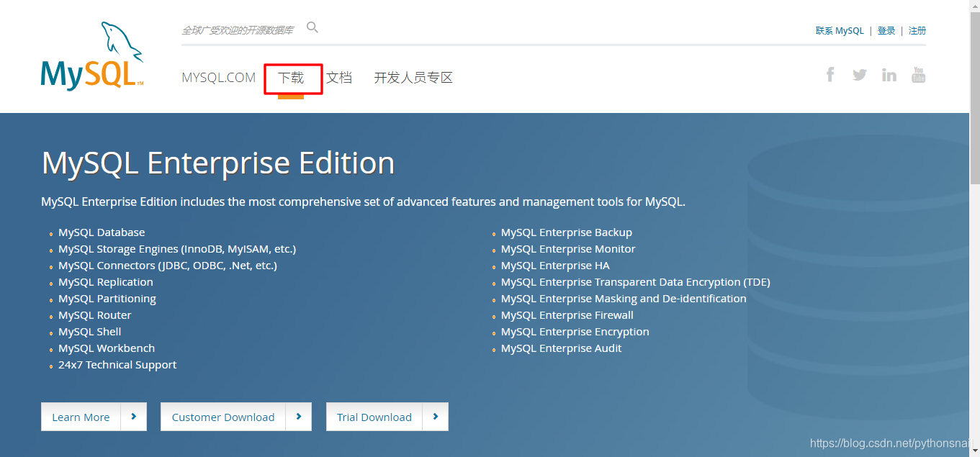Open the MYSQL.COM navigation item
The height and width of the screenshot is (457, 980).
[218, 78]
